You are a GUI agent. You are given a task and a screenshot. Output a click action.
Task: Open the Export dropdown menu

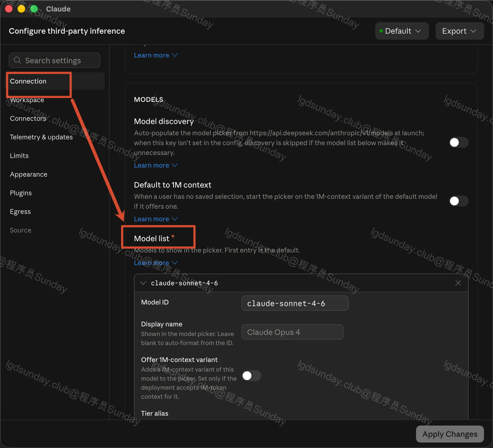(x=459, y=31)
